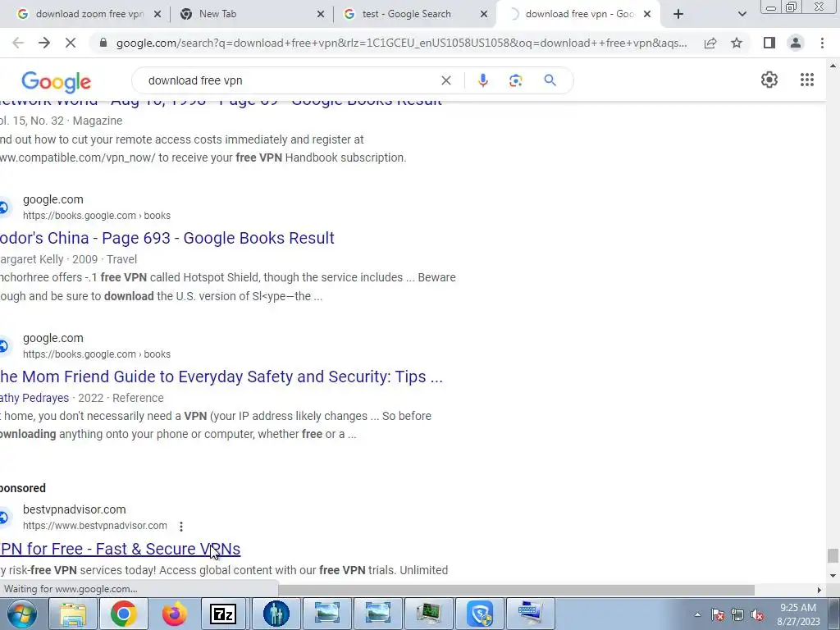This screenshot has width=840, height=630.
Task: Show hidden system tray icons
Action: tap(697, 615)
